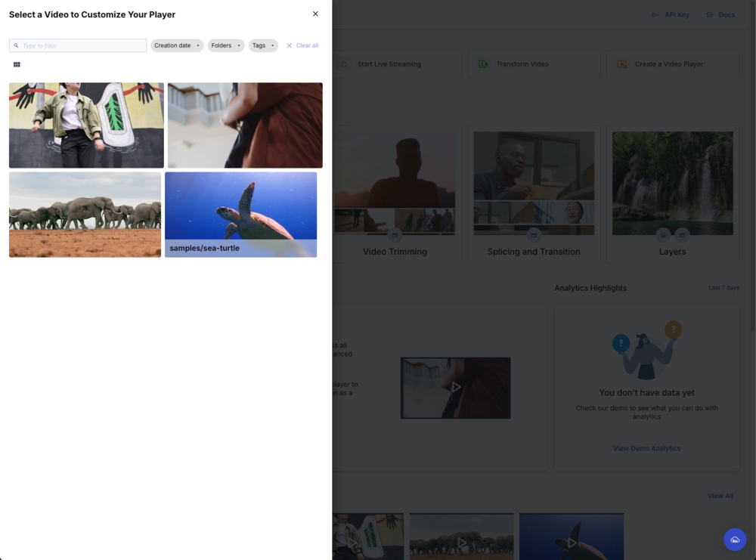
Task: Click the upload cloud button
Action: (x=734, y=540)
